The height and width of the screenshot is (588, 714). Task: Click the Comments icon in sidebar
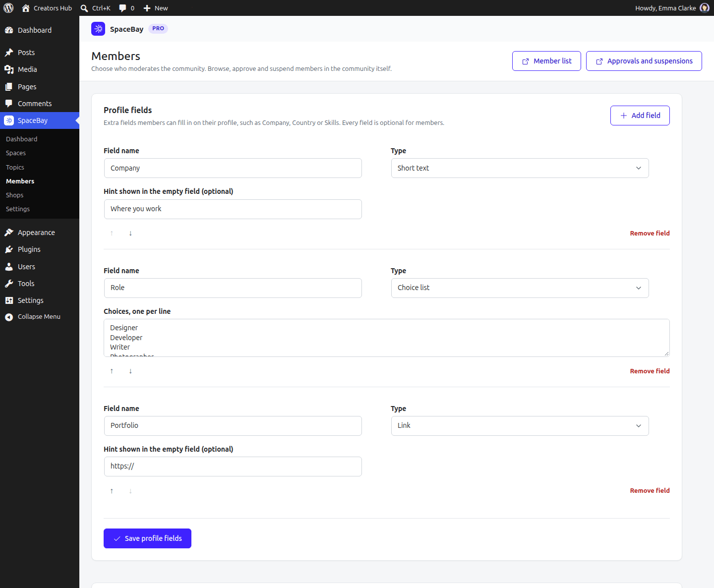[9, 104]
